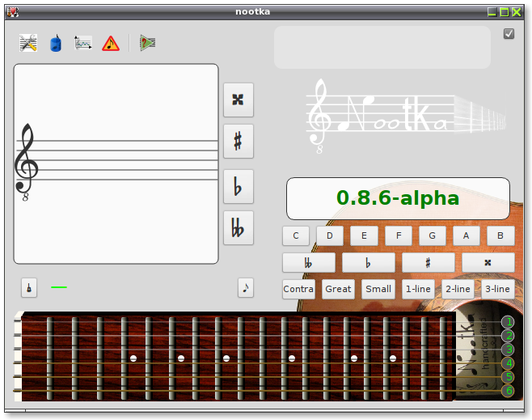Click the eighth-note play icon below the staff

pyautogui.click(x=246, y=288)
